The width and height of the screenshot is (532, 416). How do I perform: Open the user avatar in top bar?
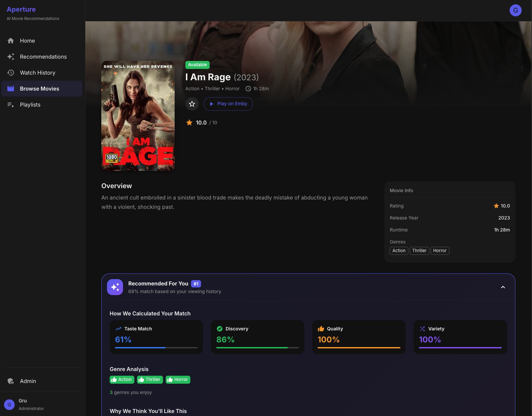tap(516, 10)
